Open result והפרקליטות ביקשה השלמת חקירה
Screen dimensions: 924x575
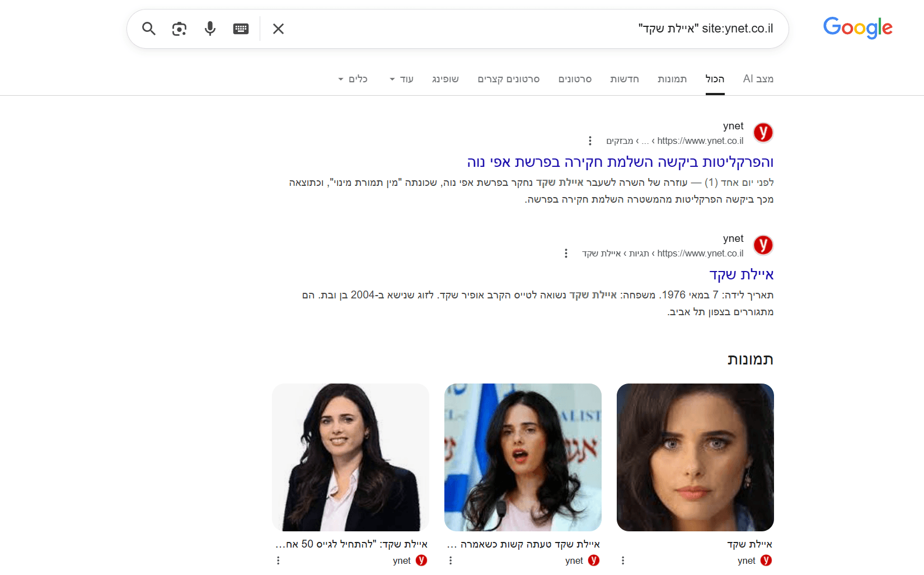tap(620, 162)
